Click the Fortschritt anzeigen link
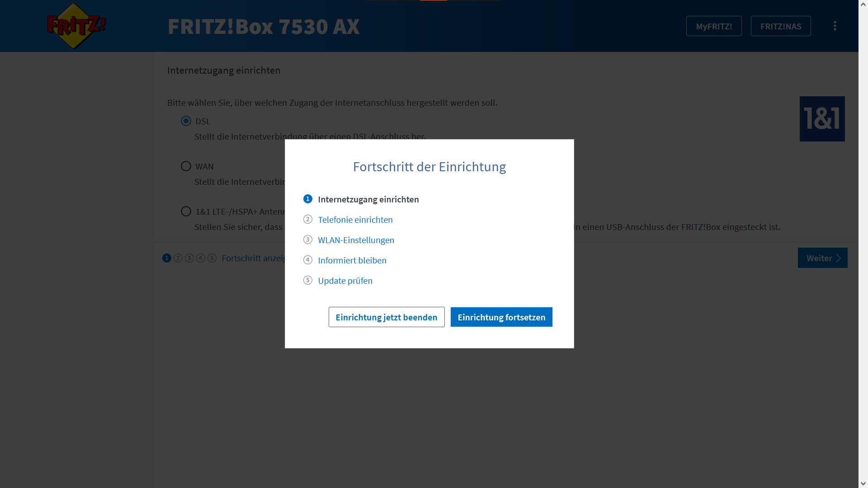The height and width of the screenshot is (488, 868). point(253,258)
